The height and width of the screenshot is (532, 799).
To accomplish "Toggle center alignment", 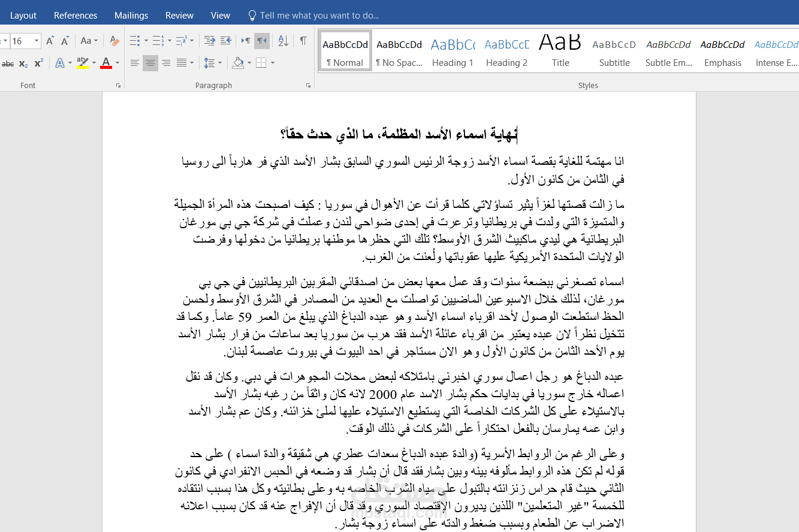I will tap(150, 63).
